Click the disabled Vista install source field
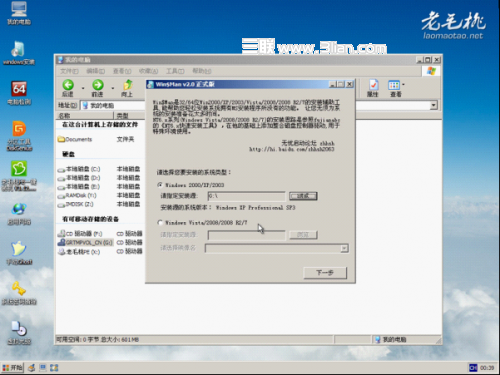Image resolution: width=500 pixels, height=375 pixels. coord(246,235)
